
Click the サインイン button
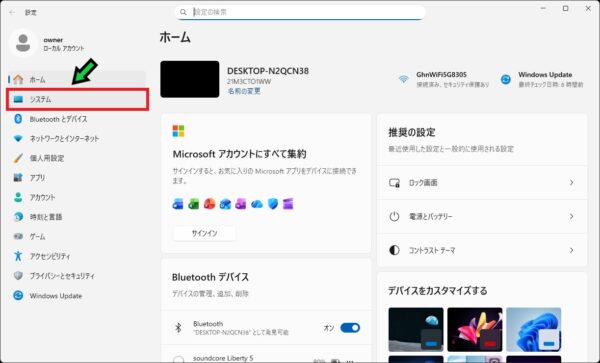(x=204, y=233)
